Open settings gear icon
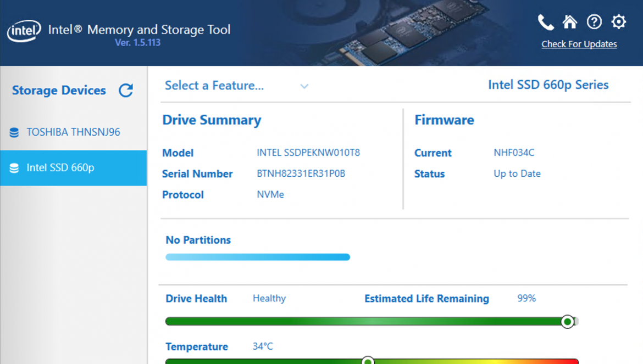The image size is (643, 364). tap(619, 21)
